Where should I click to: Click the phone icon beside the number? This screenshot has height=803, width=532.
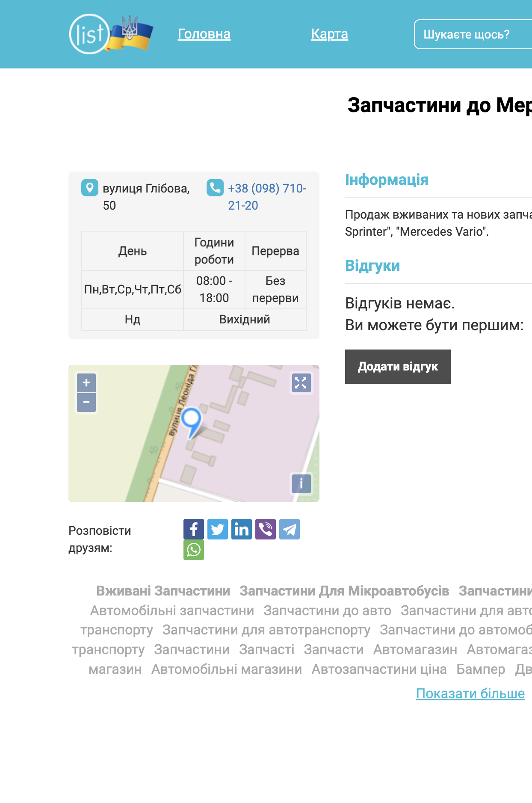[x=215, y=187]
